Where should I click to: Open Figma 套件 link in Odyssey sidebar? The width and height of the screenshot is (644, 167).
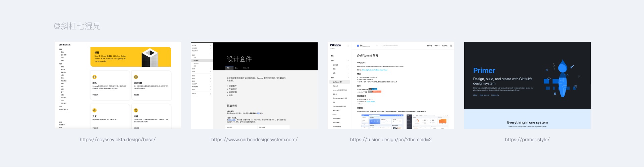64,109
